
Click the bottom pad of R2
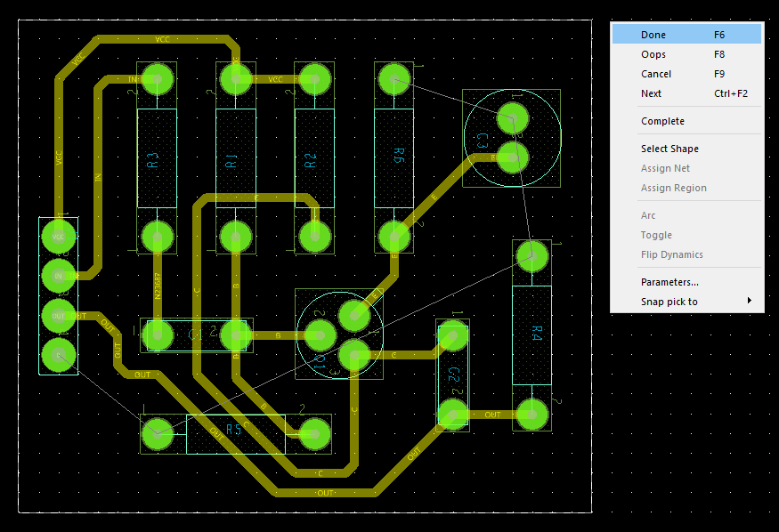pyautogui.click(x=315, y=237)
